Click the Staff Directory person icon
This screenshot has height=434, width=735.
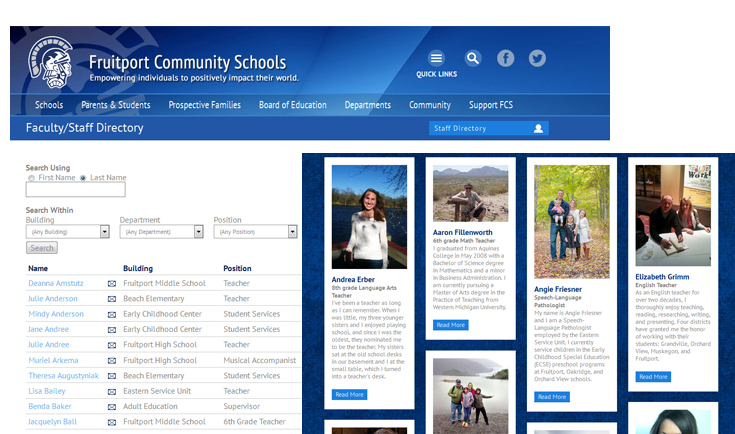(x=539, y=128)
